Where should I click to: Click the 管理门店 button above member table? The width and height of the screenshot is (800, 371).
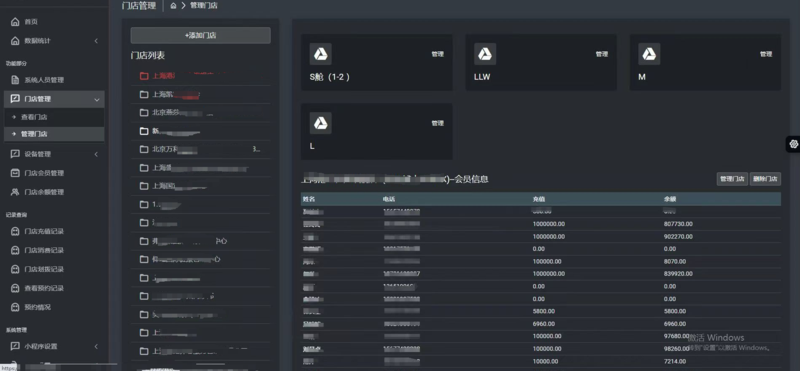click(x=732, y=179)
